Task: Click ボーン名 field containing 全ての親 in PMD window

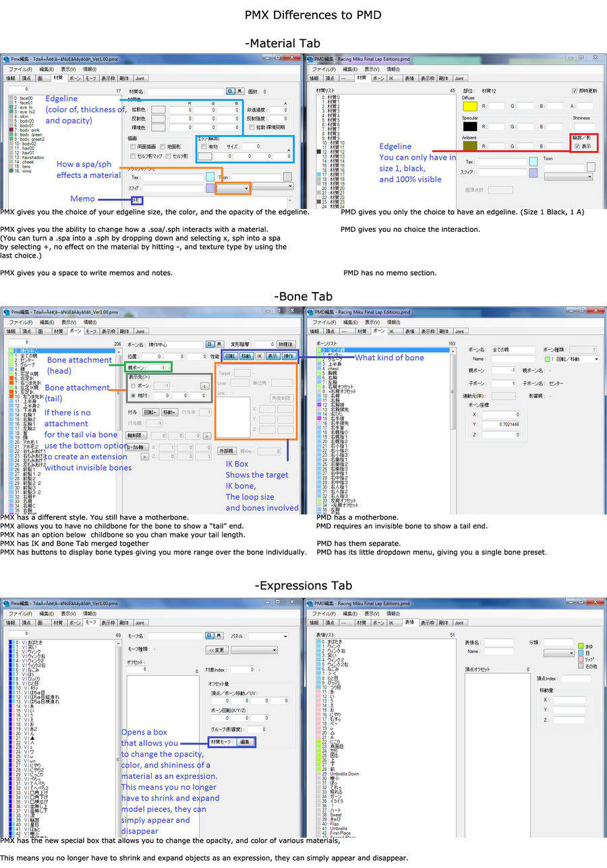Action: coord(513,350)
